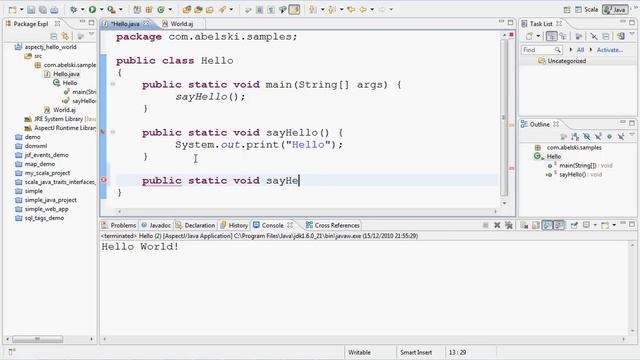640x360 pixels.
Task: Toggle Link with Editor in Package Explorer
Action: pyautogui.click(x=65, y=36)
